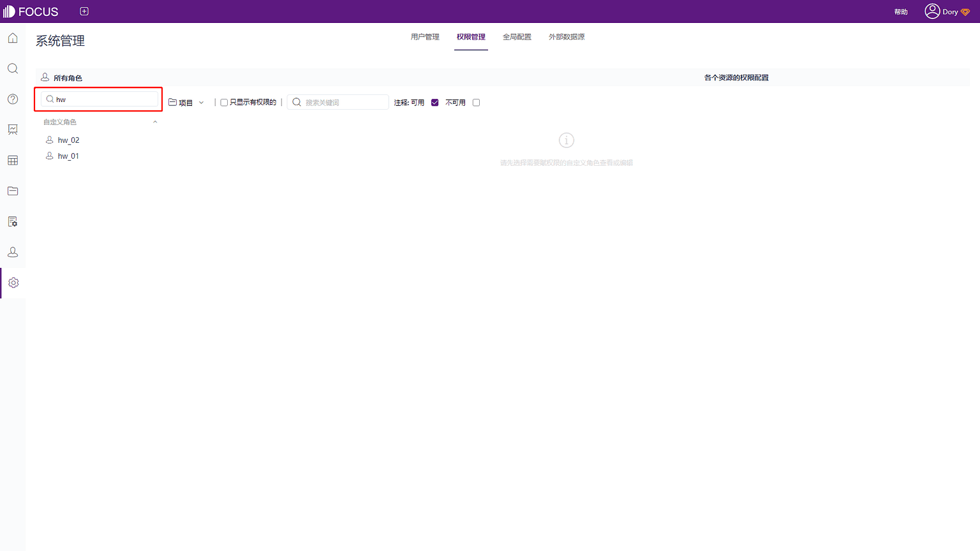980x551 pixels.
Task: Open the pinboard chart icon in sidebar
Action: [x=13, y=129]
